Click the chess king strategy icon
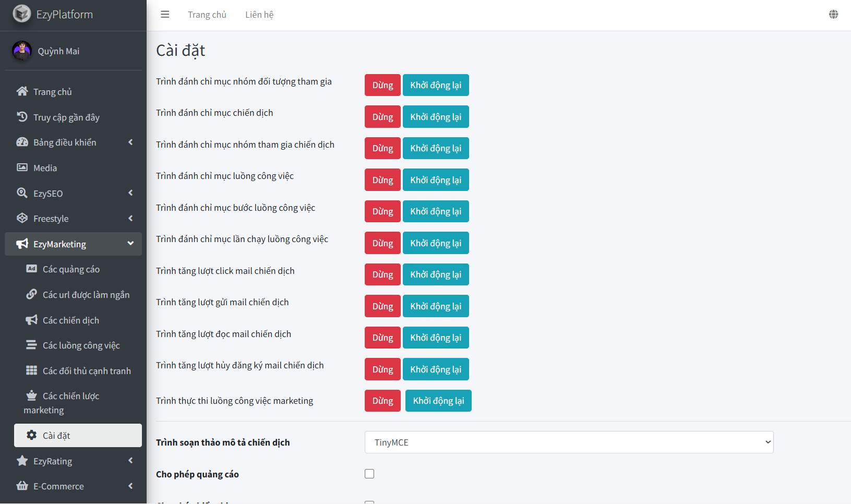The height and width of the screenshot is (504, 851). pyautogui.click(x=31, y=395)
